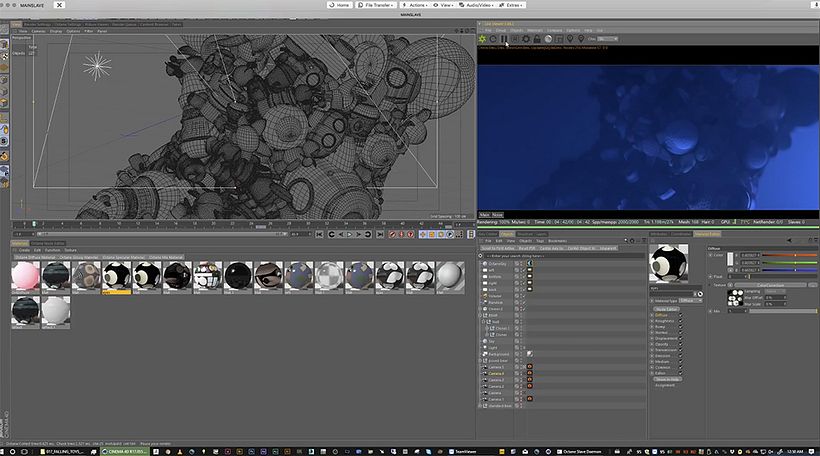Toggle the Bump channel checkbox
This screenshot has height=456, width=820.
[680, 327]
